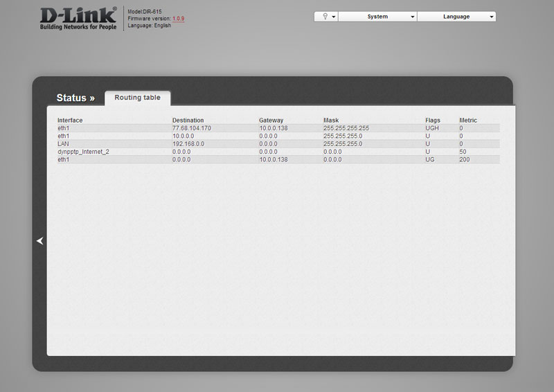
Task: Click firmware version 1.0.9 link
Action: [x=179, y=19]
